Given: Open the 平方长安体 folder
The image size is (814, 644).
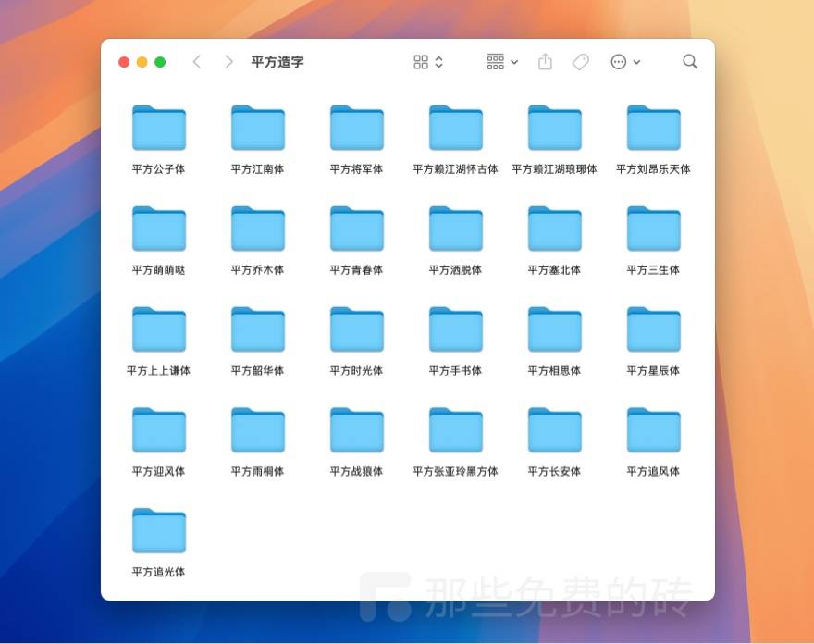Looking at the screenshot, I should tap(553, 429).
